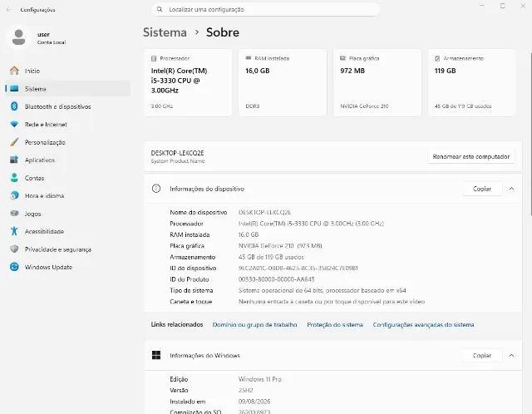Click the Placa gráfica 972 MB card

pos(377,83)
